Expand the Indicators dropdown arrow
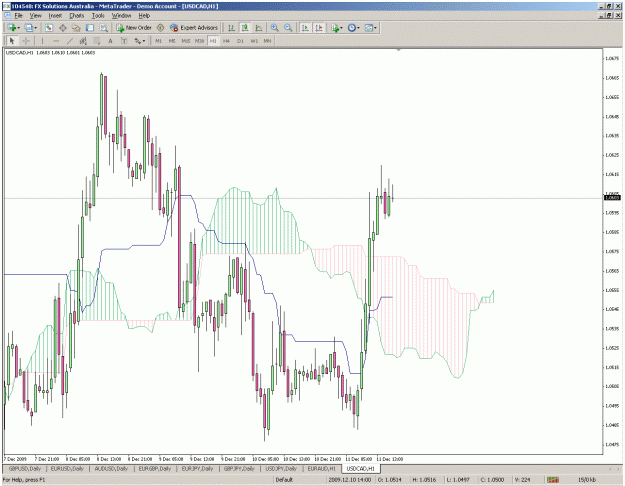Viewport: 625px width, 486px height. pos(342,28)
